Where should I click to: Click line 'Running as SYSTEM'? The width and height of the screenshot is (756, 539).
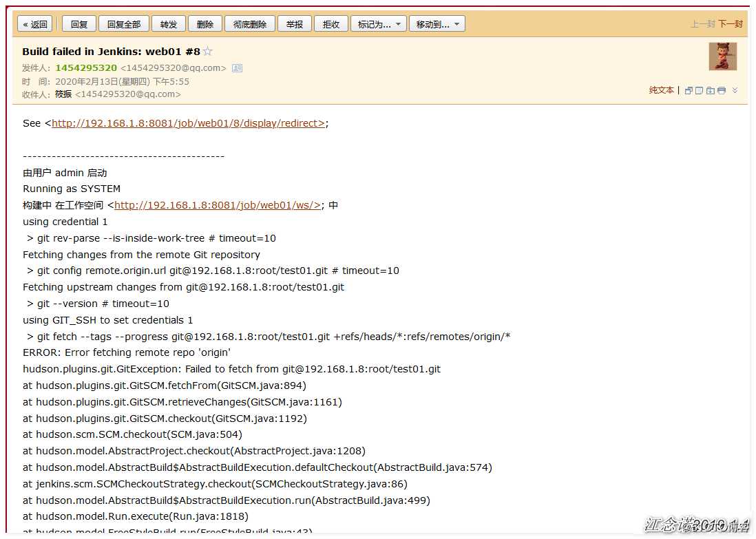72,189
